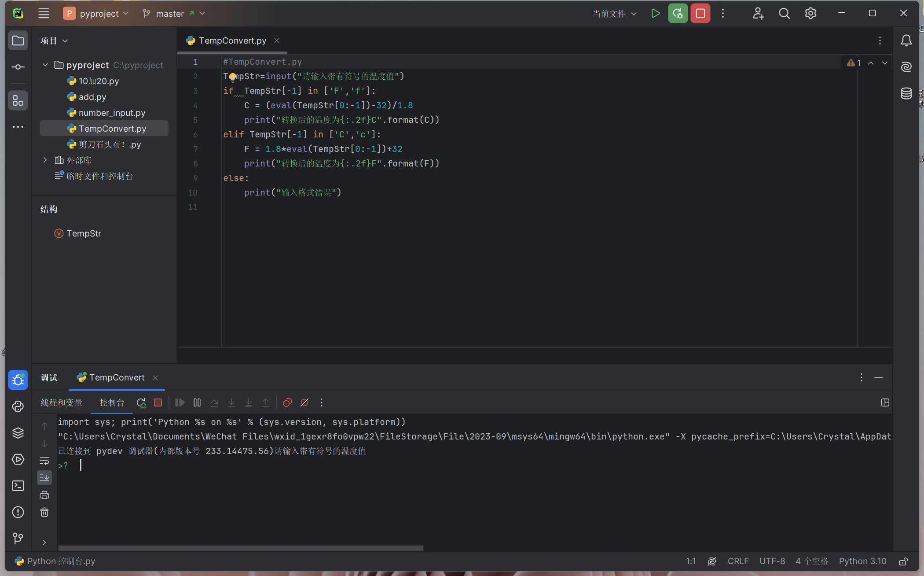Screen dimensions: 924x576
Task: Toggle soft-wrap in the console
Action: [x=44, y=461]
